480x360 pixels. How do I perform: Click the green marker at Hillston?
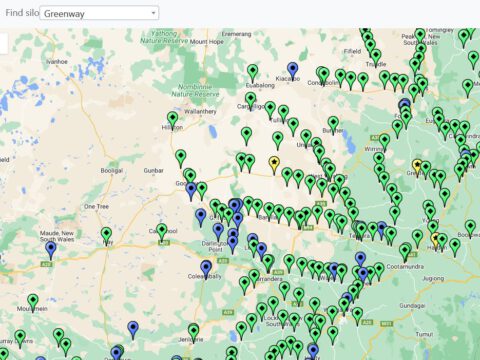tap(172, 120)
